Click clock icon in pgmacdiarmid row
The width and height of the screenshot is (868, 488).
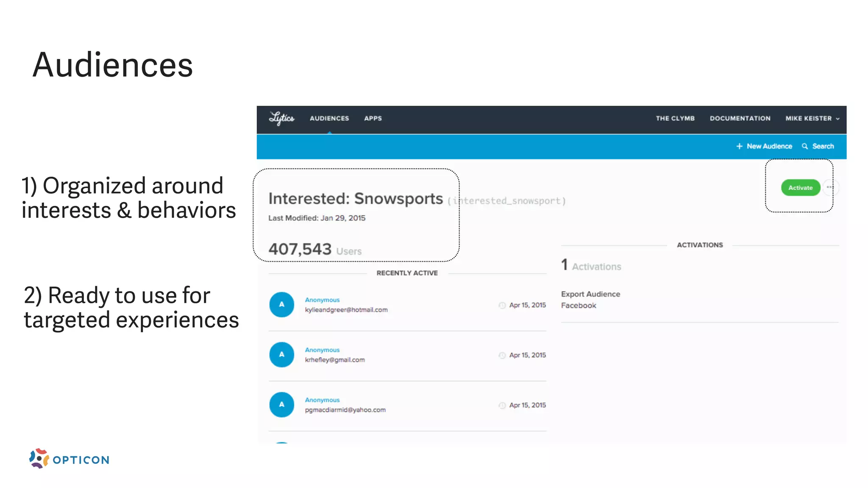click(x=502, y=405)
